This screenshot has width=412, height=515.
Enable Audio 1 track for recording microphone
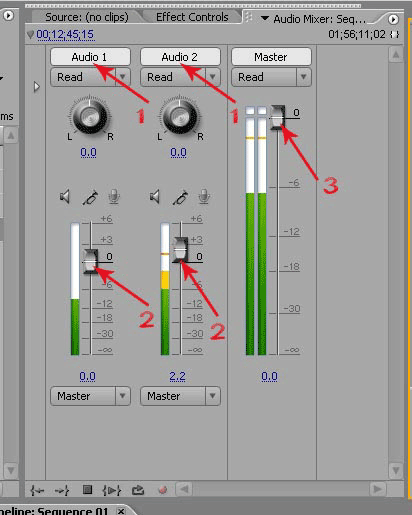coord(114,197)
